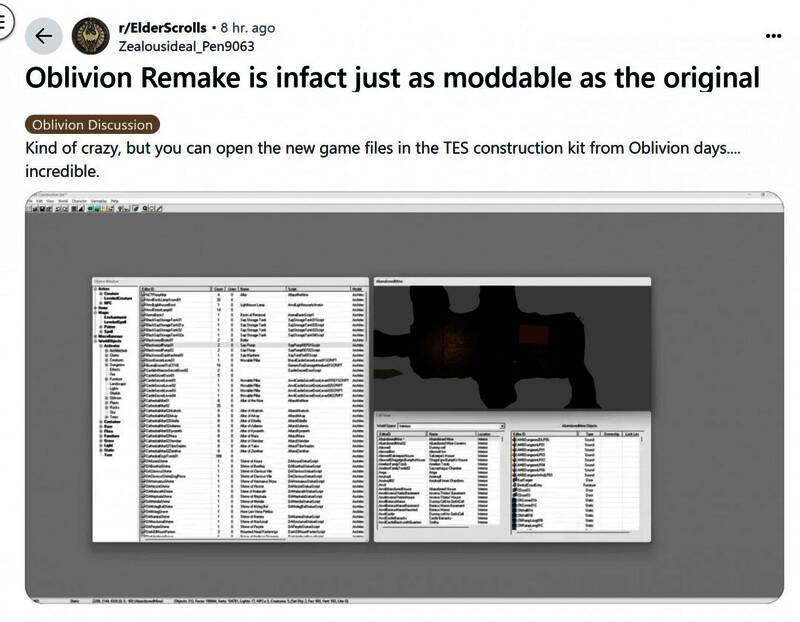Open the post options three-dot menu

(773, 34)
